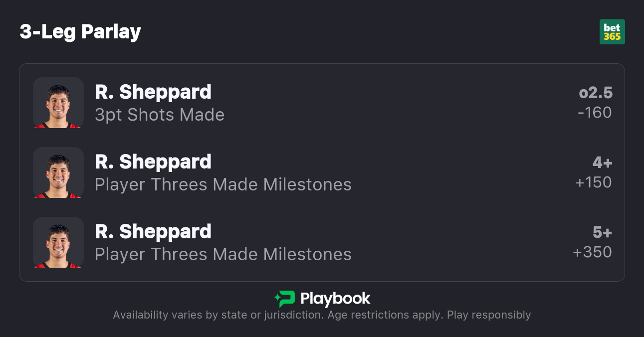Viewport: 644px width, 337px height.
Task: Click R. Sheppard name in second leg
Action: pos(153,162)
